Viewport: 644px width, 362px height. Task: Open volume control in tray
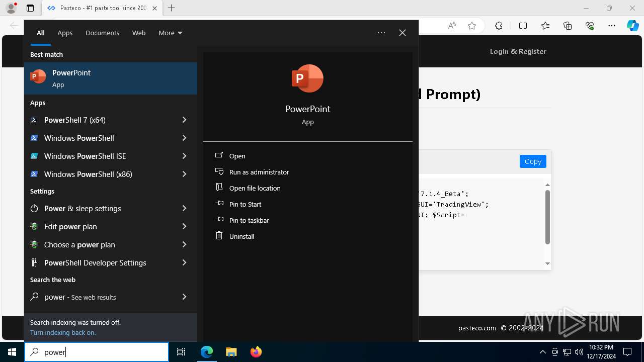pyautogui.click(x=579, y=352)
